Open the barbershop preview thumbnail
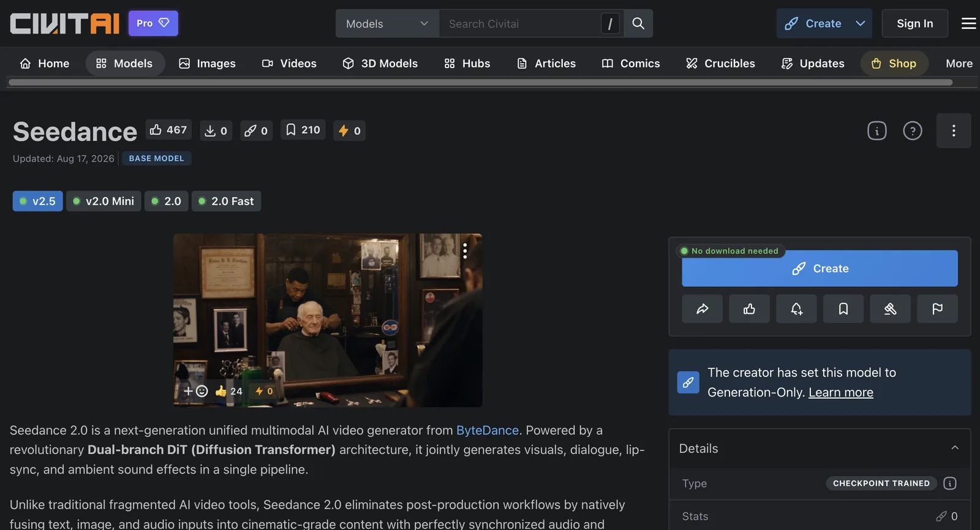The image size is (980, 530). [328, 320]
